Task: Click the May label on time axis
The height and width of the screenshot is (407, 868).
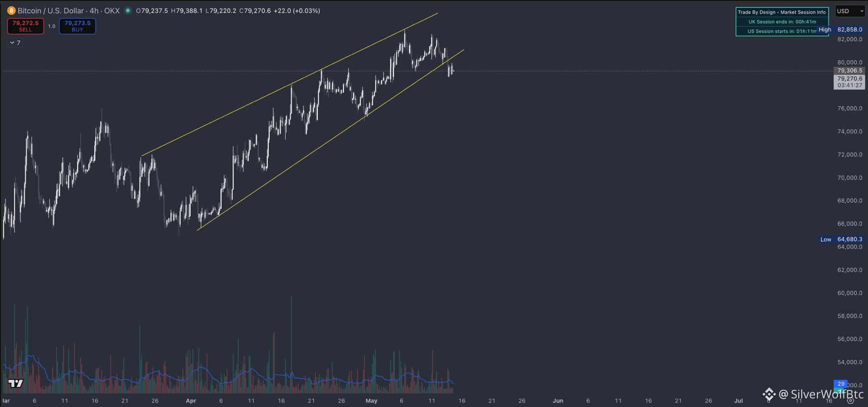Action: (x=371, y=401)
